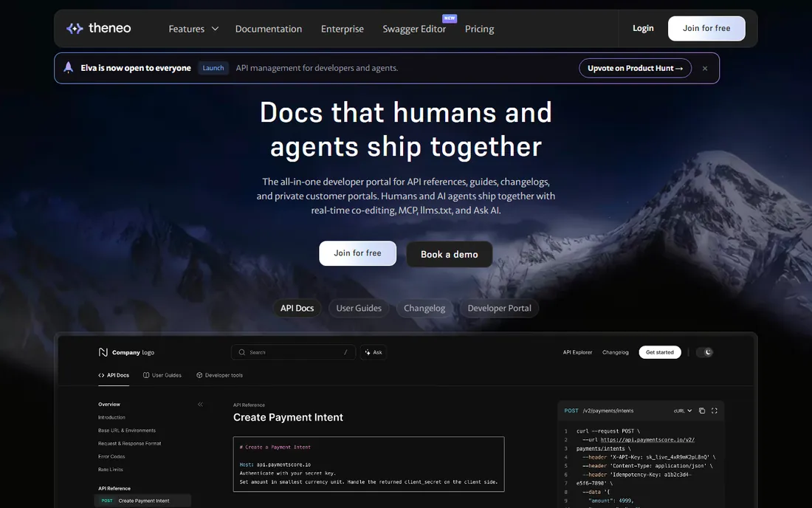Expand the code panel to fullscreen
The width and height of the screenshot is (812, 508).
click(714, 411)
